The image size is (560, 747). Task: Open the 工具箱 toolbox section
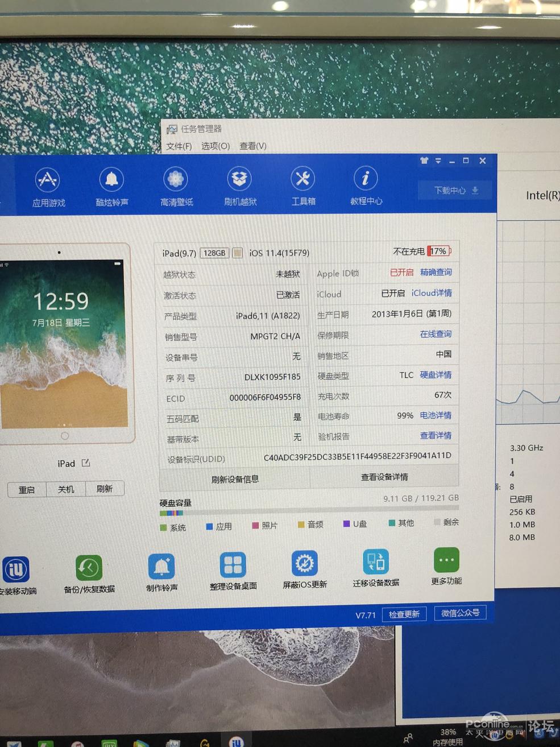pos(303,186)
